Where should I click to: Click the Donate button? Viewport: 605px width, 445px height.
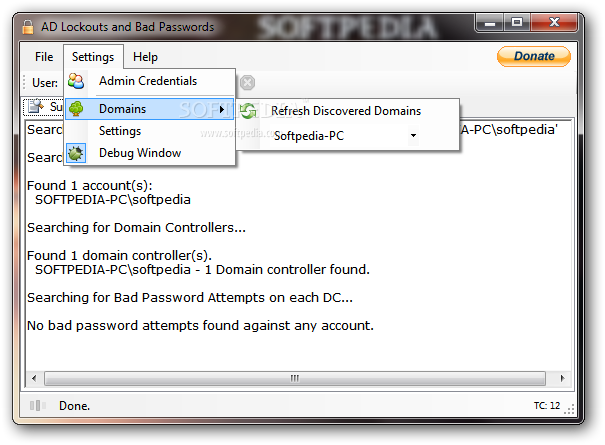[534, 56]
